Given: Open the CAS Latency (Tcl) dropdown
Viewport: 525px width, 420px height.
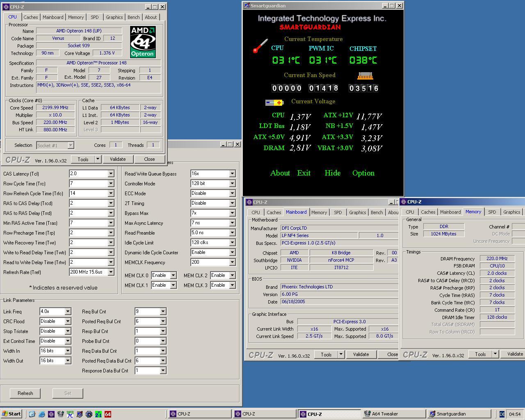Looking at the screenshot, I should click(111, 173).
